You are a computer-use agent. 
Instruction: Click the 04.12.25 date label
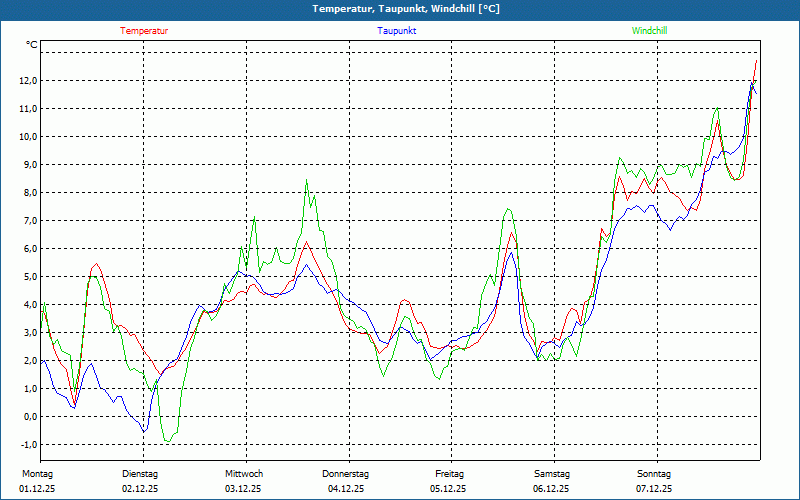point(346,489)
